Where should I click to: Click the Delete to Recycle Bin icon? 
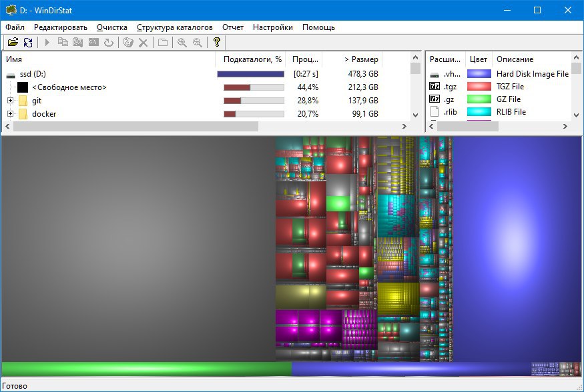tap(127, 43)
